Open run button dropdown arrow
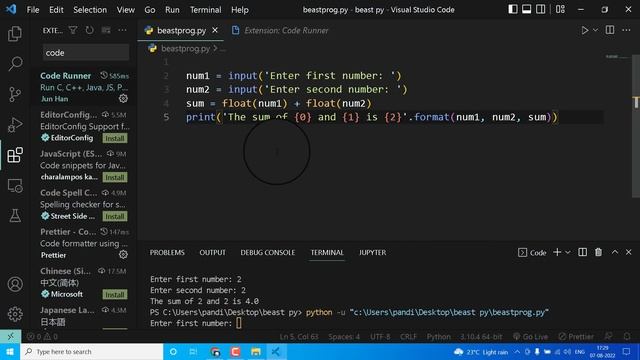The height and width of the screenshot is (360, 640). (x=596, y=30)
